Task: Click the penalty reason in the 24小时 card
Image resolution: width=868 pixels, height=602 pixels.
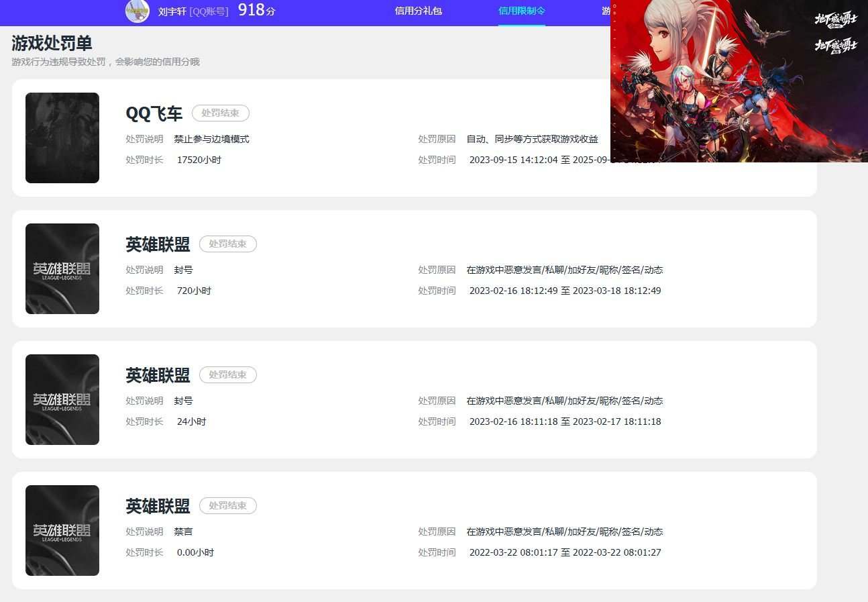Action: pyautogui.click(x=565, y=401)
